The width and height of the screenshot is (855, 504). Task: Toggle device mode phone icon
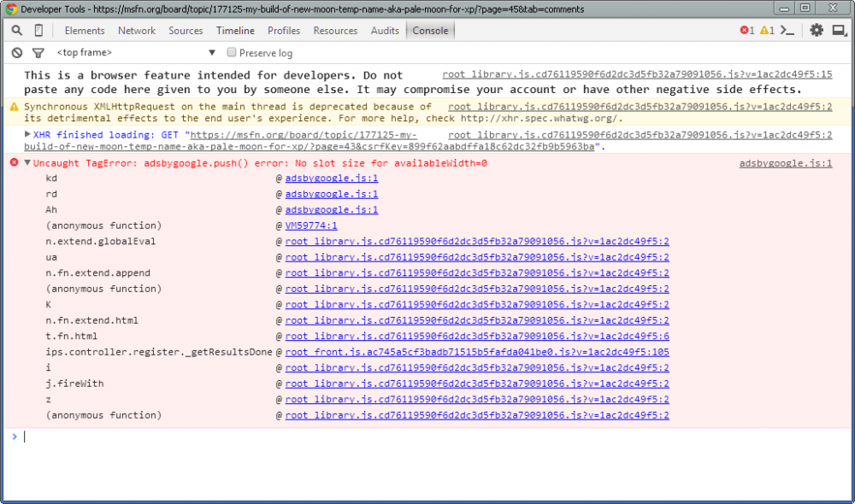38,31
